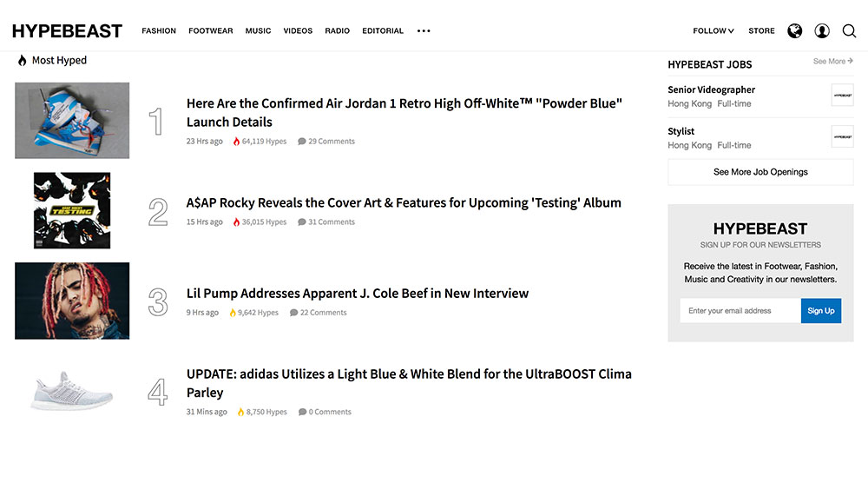Click the user account profile icon
Viewport: 868px width, 496px height.
point(822,31)
